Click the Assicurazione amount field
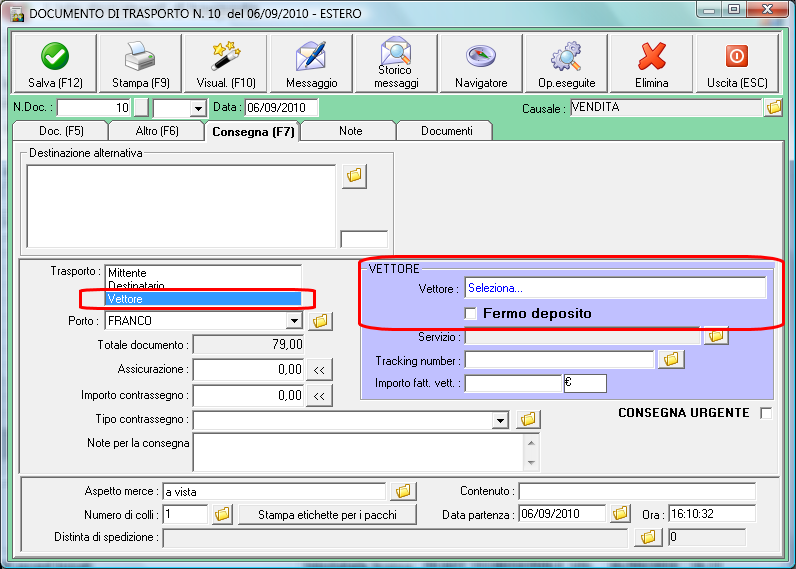This screenshot has height=569, width=796. click(249, 370)
